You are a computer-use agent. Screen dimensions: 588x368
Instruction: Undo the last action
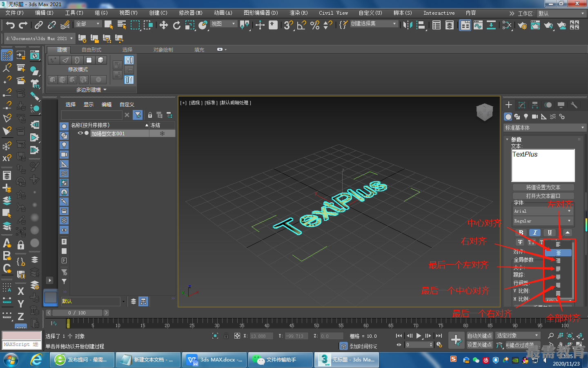click(x=10, y=25)
